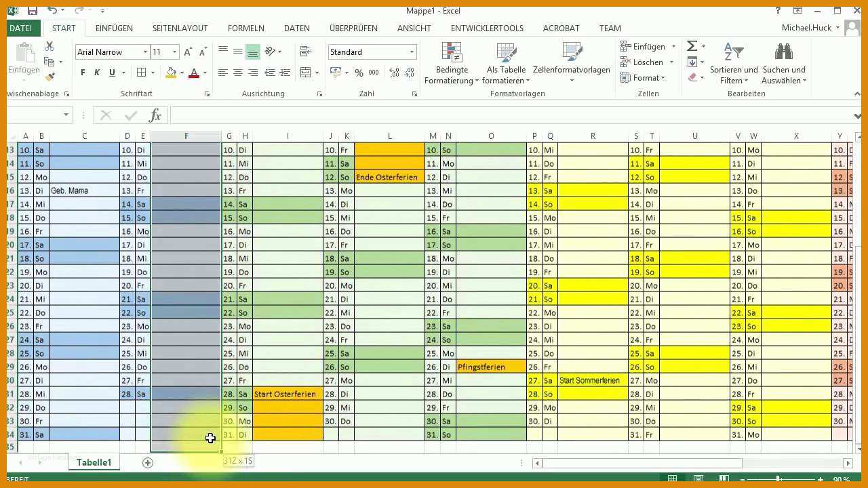
Task: Toggle italic K formatting
Action: point(97,73)
